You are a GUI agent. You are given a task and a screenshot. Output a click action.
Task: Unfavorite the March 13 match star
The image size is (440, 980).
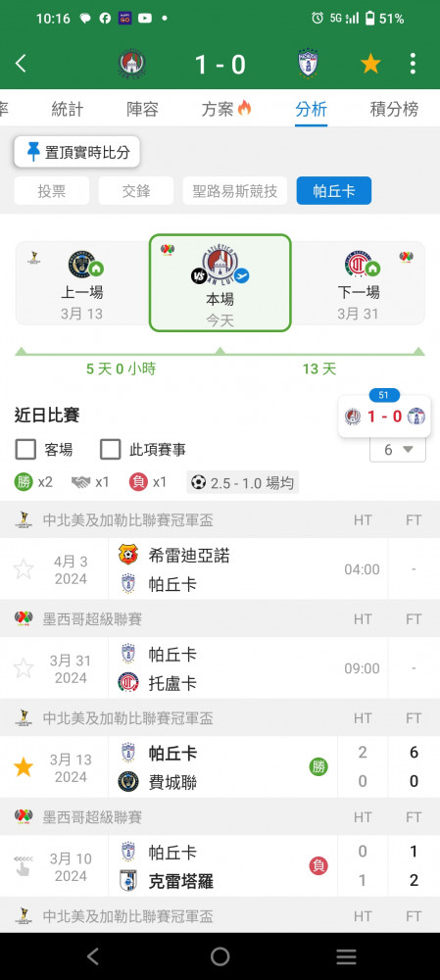coord(24,767)
